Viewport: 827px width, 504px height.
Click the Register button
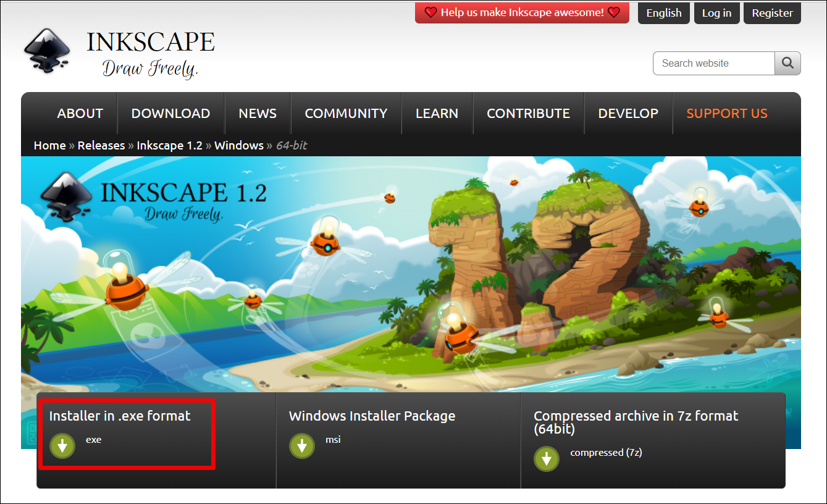pos(772,13)
